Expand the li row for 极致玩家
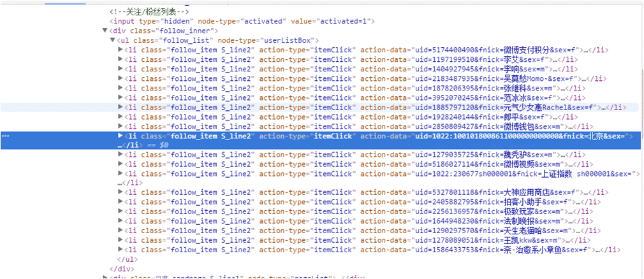This screenshot has height=279, width=644. [x=121, y=211]
